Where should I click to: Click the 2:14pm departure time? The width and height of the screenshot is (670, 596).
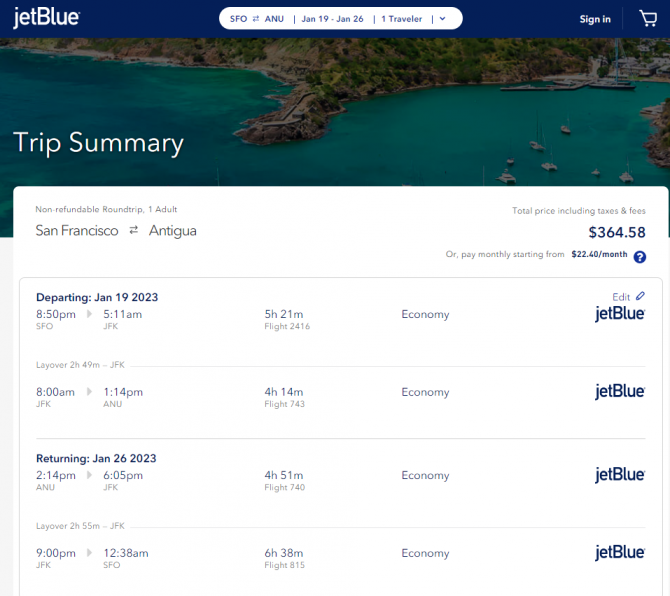point(56,475)
